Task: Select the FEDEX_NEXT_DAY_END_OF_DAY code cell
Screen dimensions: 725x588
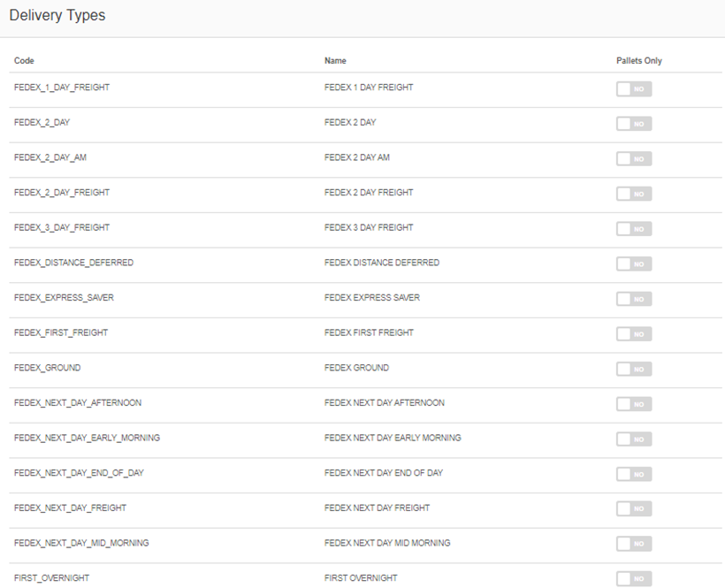Action: pos(79,473)
